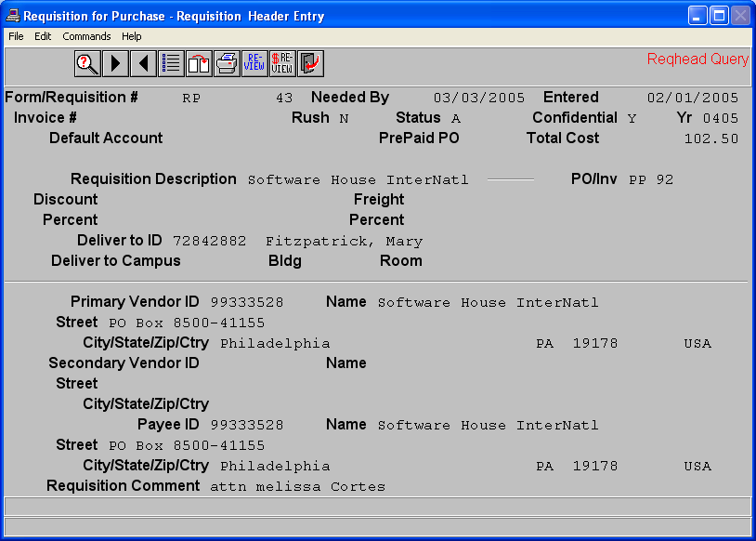Click the Requisition Comment field
Image resolution: width=756 pixels, height=541 pixels.
coord(297,487)
